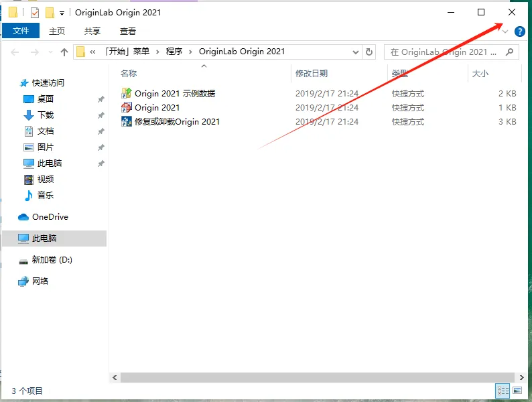The image size is (532, 402).
Task: Launch the Origin 2021 shortcut icon
Action: click(127, 107)
